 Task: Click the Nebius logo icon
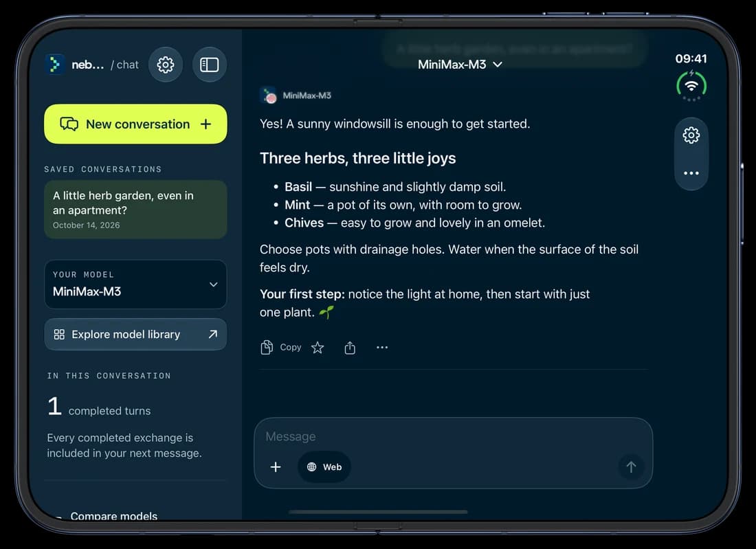click(54, 65)
